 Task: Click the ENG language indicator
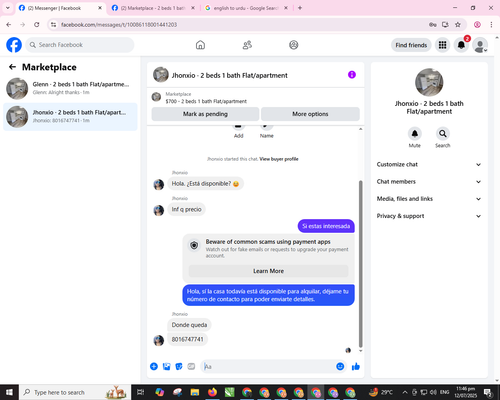point(444,392)
